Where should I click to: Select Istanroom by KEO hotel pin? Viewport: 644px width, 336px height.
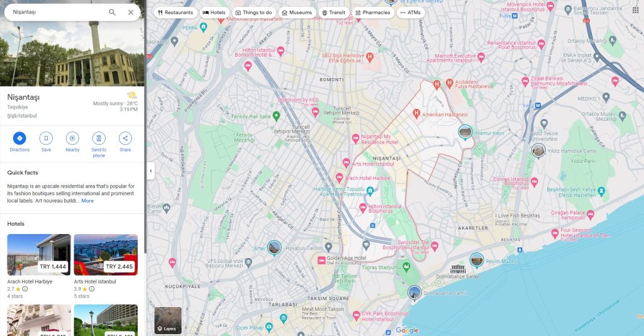pyautogui.click(x=315, y=112)
